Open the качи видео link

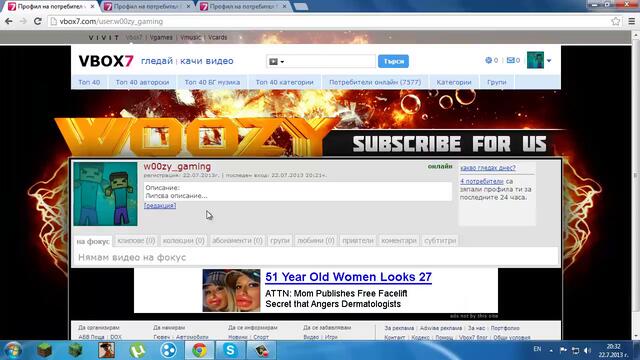point(207,61)
